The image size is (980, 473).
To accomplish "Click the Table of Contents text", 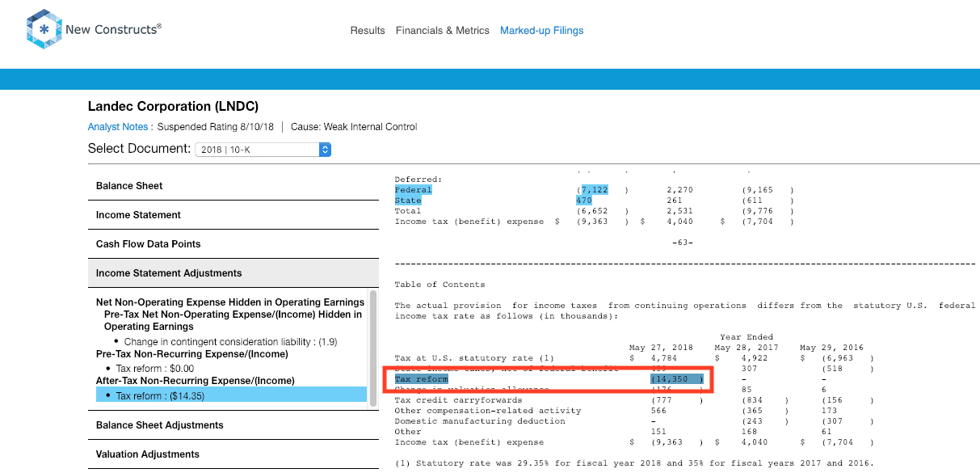I will pyautogui.click(x=440, y=285).
